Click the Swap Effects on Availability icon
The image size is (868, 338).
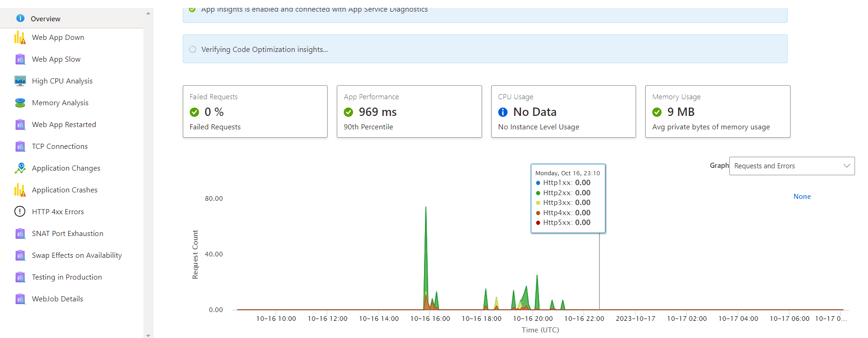coord(20,255)
